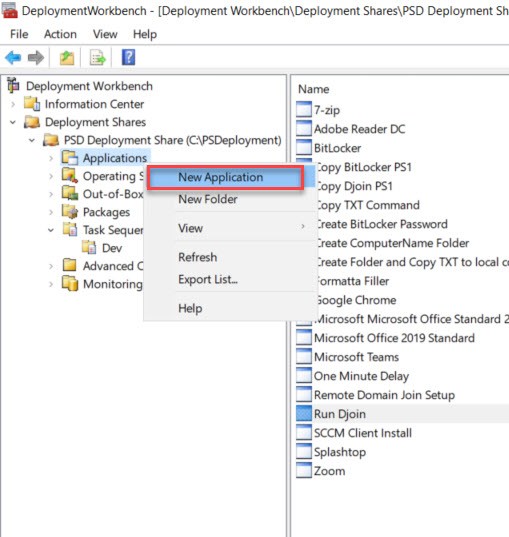Expand the Information Center node
This screenshot has height=537, width=509.
[13, 104]
